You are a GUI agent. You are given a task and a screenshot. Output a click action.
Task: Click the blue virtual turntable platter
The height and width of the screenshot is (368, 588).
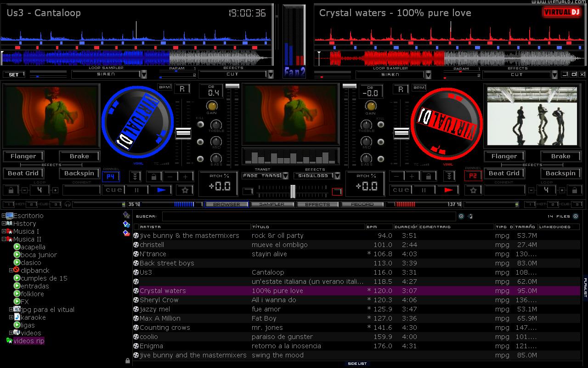pyautogui.click(x=137, y=123)
